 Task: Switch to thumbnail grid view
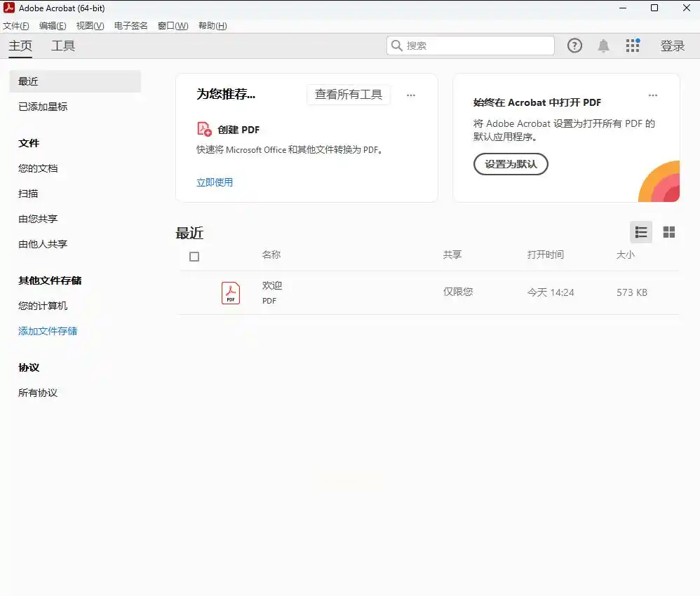[x=668, y=232]
